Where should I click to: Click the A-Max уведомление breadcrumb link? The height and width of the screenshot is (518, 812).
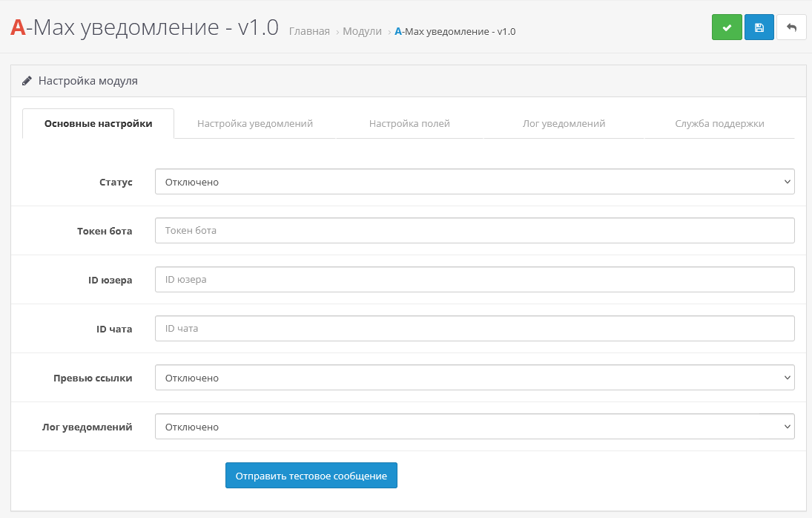pos(455,32)
